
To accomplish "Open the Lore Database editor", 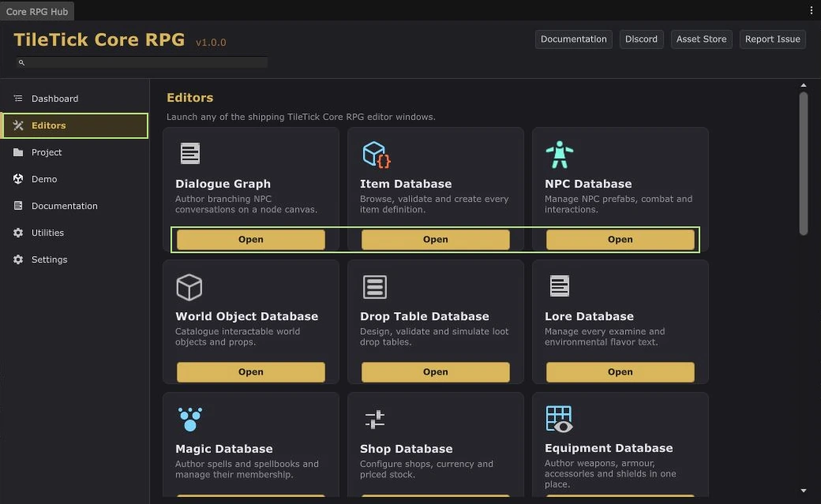I will click(620, 371).
